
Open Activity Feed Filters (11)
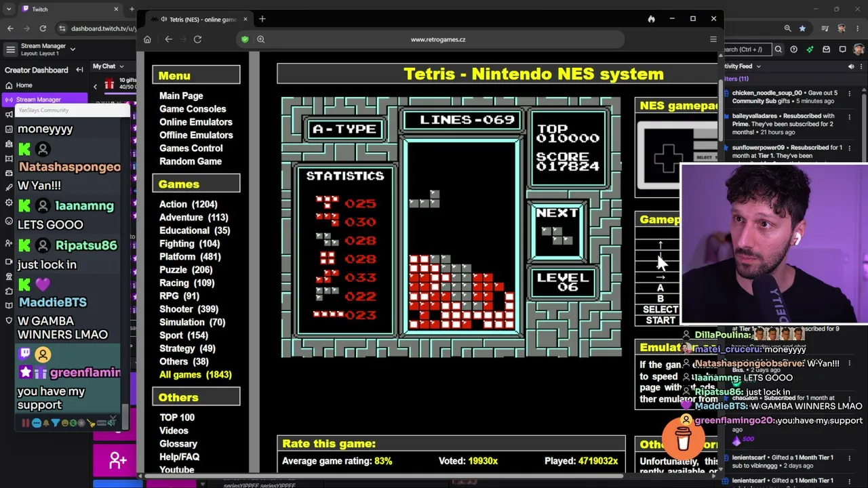[735, 79]
